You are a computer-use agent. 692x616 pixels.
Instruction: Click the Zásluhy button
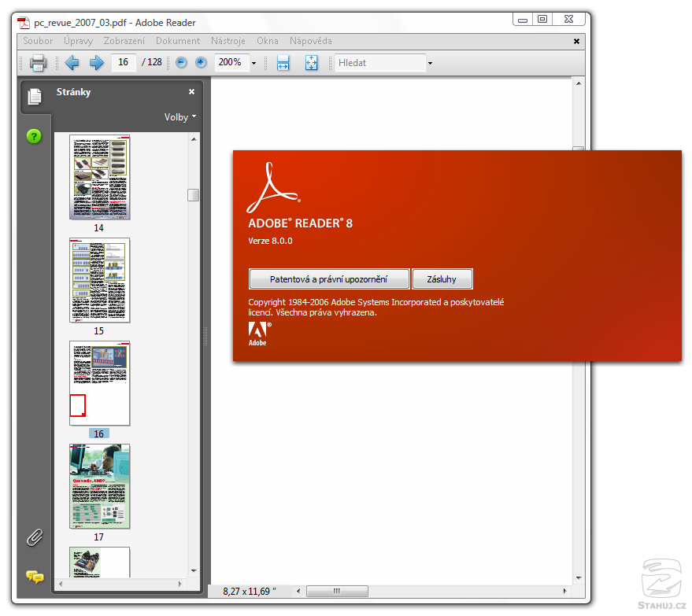442,279
